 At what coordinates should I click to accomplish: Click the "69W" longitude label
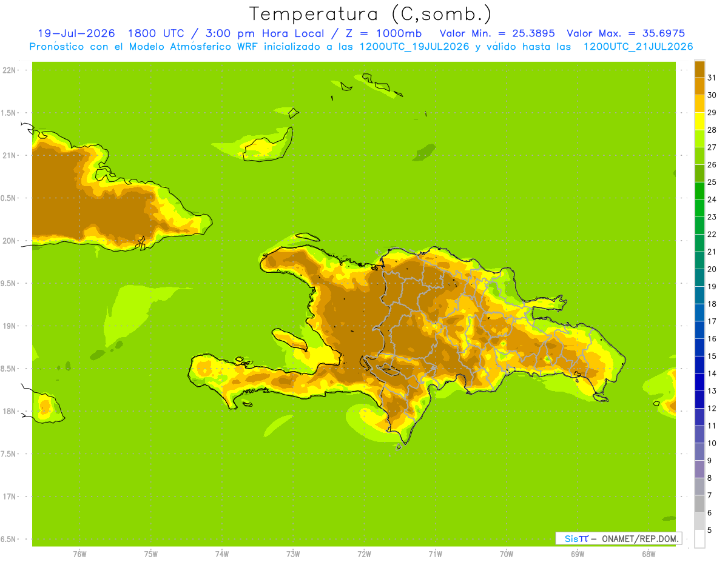[x=577, y=554]
